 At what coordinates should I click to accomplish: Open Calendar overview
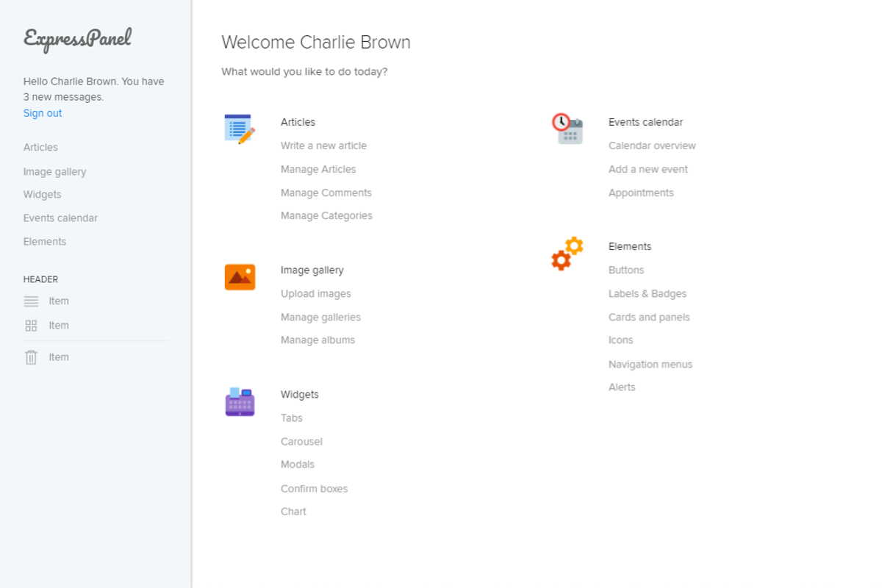pyautogui.click(x=652, y=146)
